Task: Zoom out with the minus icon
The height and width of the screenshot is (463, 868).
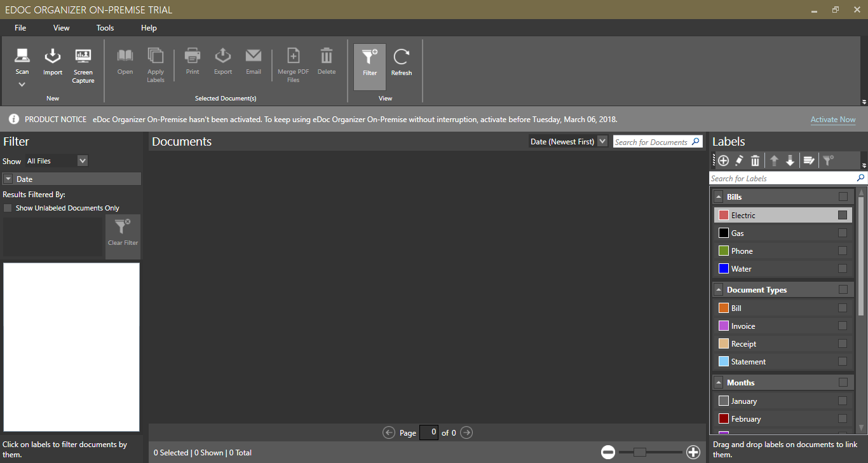Action: (608, 452)
